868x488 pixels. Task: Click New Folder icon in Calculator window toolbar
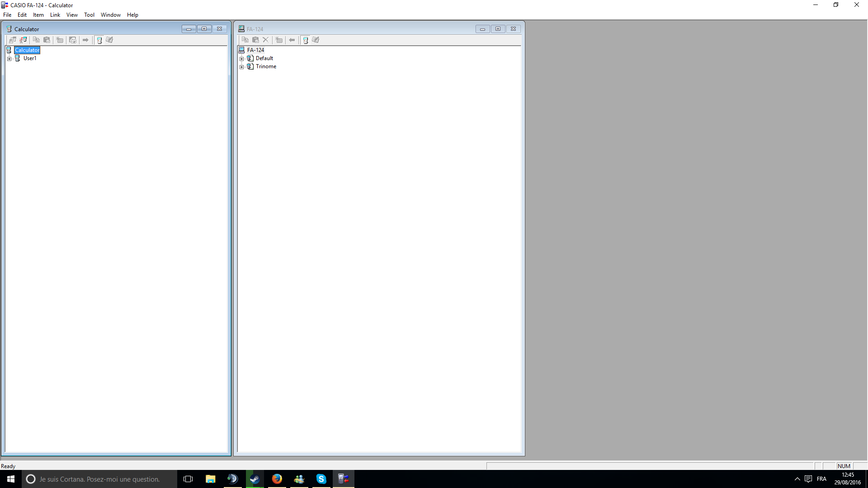point(60,40)
